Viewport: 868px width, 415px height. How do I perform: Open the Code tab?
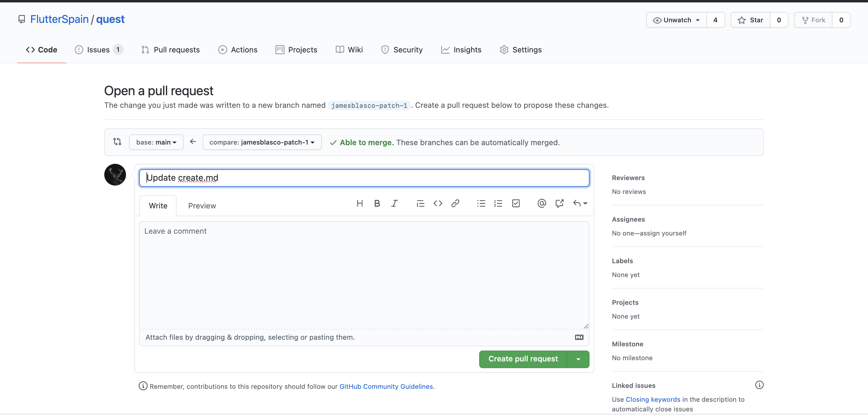pyautogui.click(x=42, y=49)
